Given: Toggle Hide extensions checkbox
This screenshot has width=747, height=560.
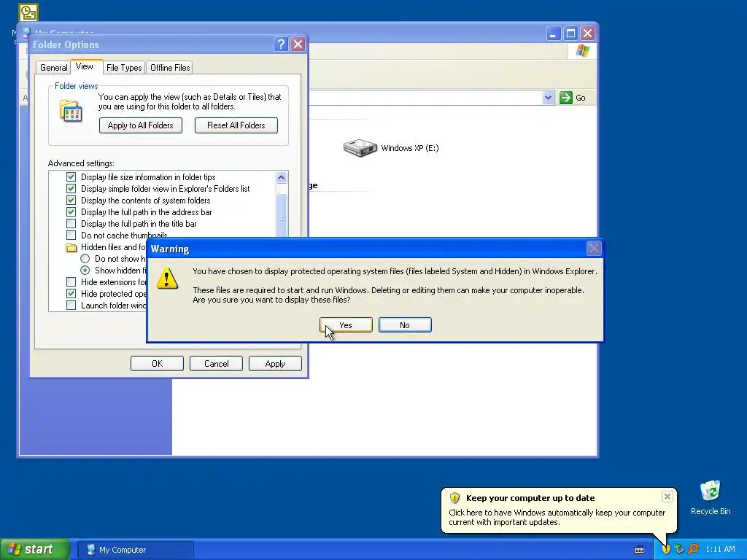Looking at the screenshot, I should (x=71, y=282).
